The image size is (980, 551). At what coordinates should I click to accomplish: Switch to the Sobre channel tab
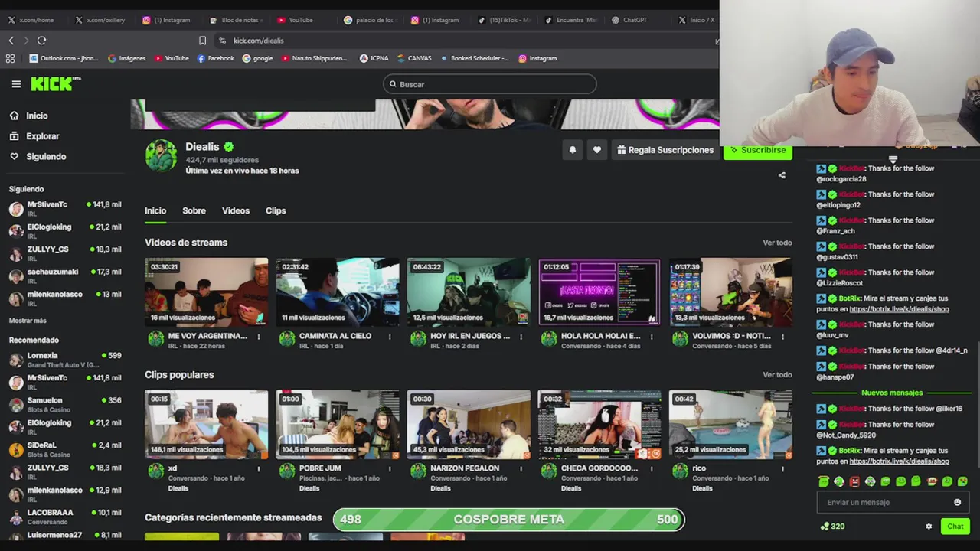click(194, 210)
